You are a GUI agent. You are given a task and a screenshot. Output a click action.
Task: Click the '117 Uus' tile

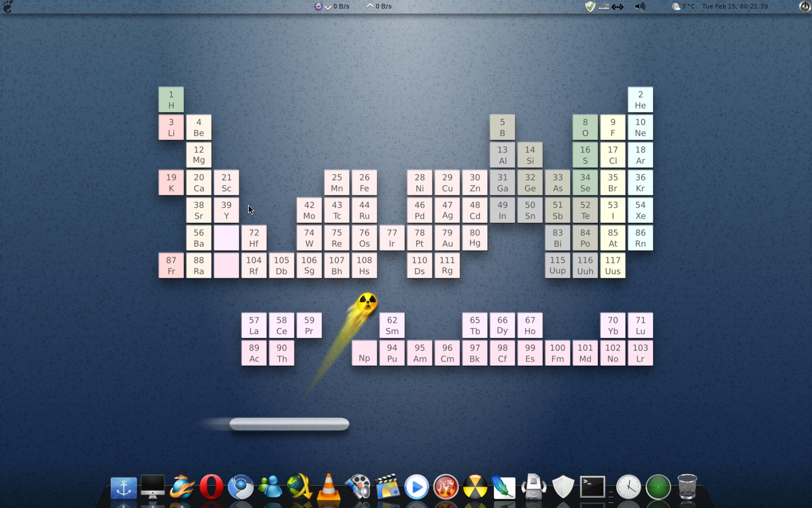(x=613, y=266)
